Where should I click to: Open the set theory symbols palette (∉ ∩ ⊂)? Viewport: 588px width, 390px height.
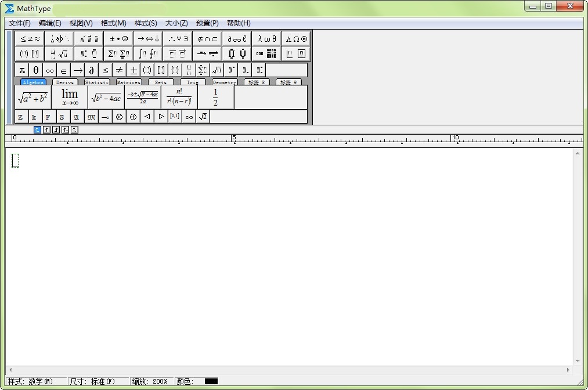click(207, 39)
